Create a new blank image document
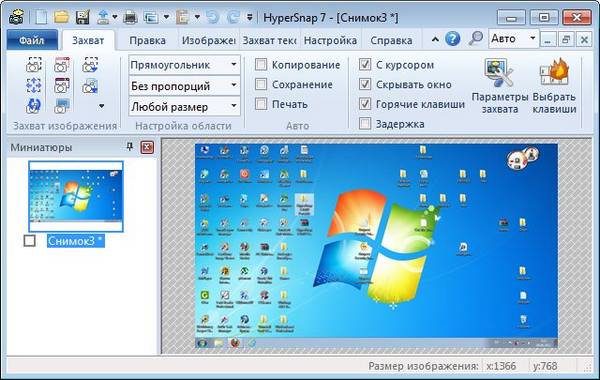The width and height of the screenshot is (600, 380). coord(41,17)
